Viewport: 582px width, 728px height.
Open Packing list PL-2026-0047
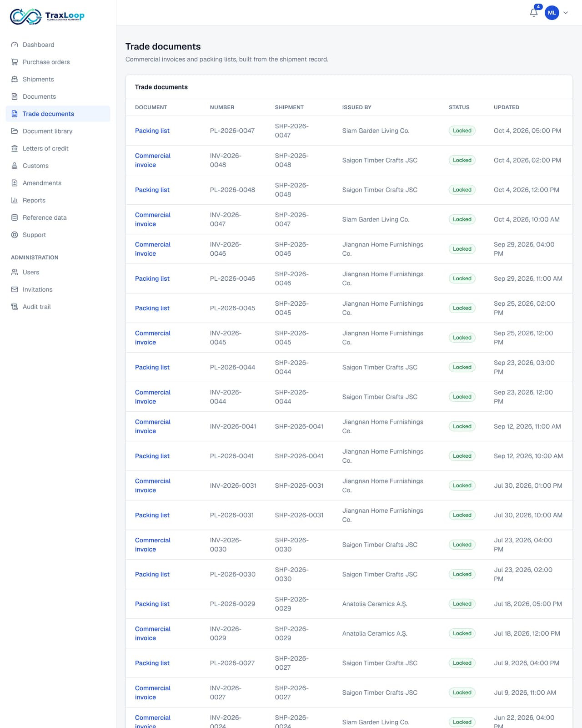pyautogui.click(x=152, y=131)
